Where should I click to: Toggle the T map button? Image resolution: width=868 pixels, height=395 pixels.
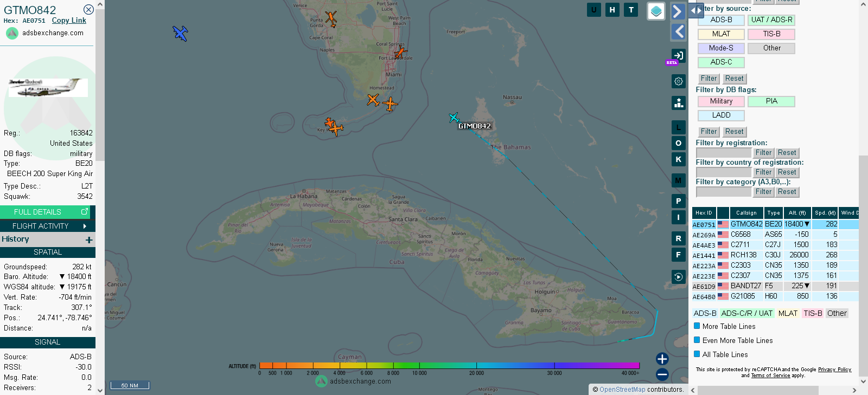click(631, 10)
